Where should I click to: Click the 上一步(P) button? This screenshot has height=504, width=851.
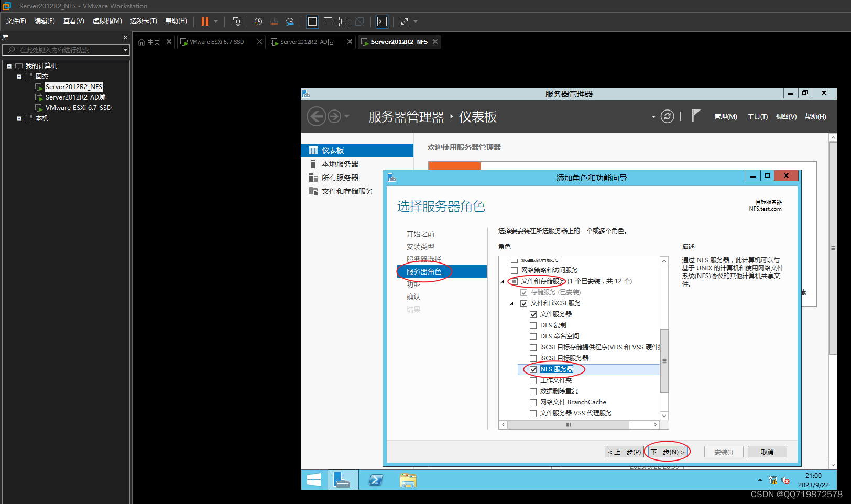[624, 452]
